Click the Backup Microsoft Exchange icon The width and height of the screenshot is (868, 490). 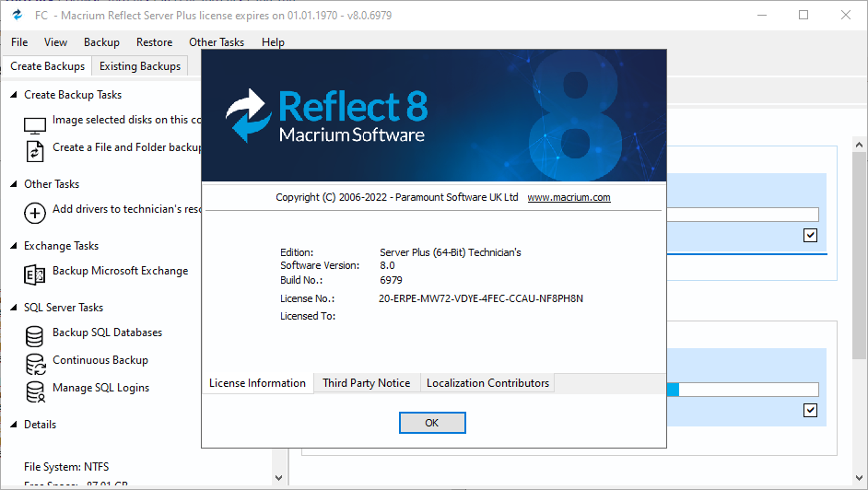point(34,274)
